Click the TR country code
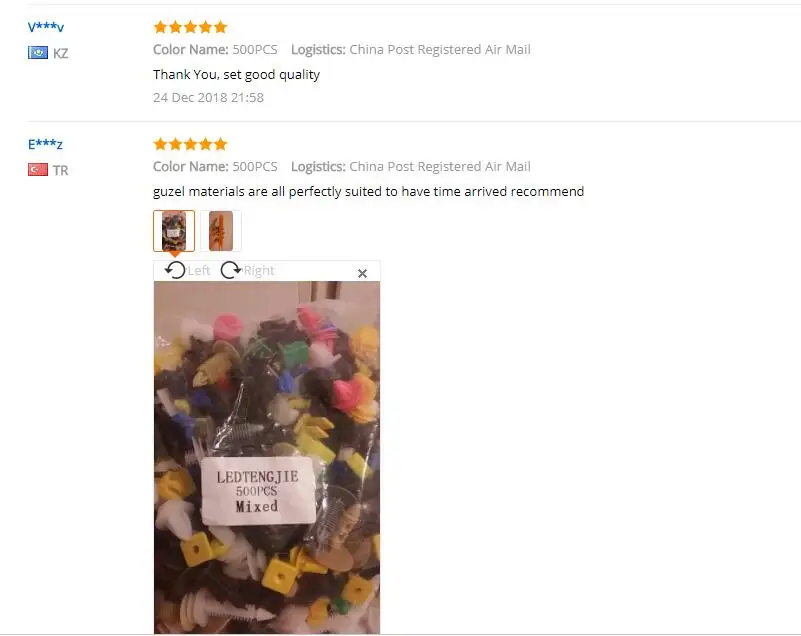The image size is (801, 636). (60, 170)
